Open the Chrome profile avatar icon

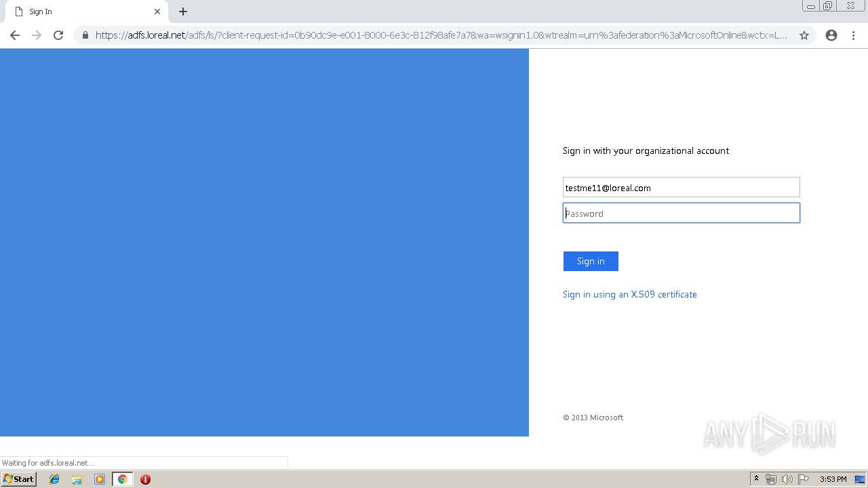831,35
